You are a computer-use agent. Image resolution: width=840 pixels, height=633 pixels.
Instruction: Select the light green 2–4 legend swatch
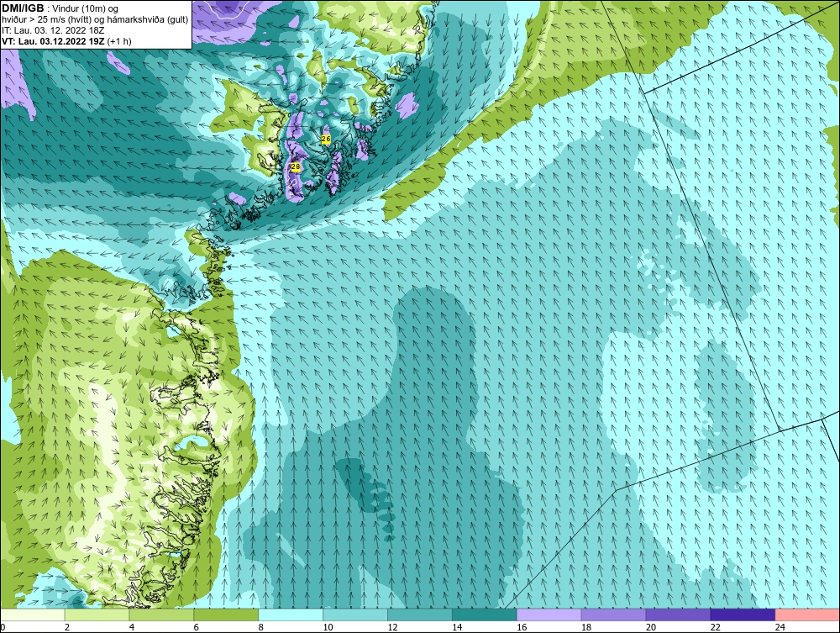pyautogui.click(x=97, y=615)
